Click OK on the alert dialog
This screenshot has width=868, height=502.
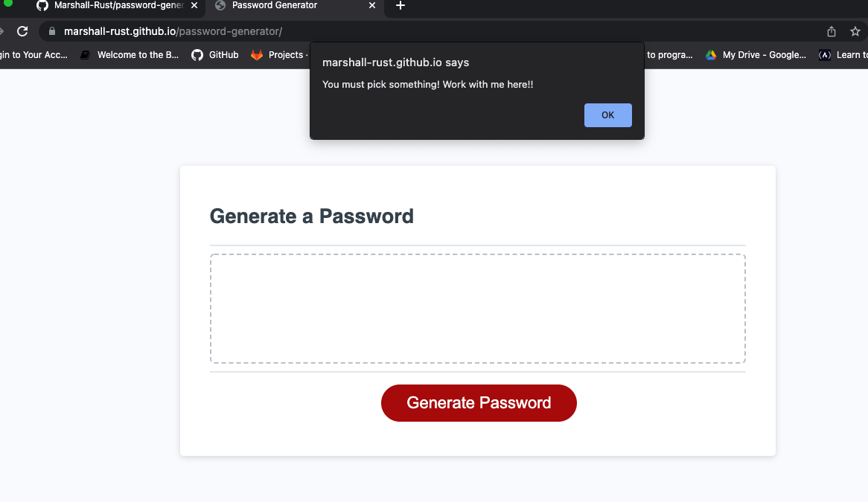pyautogui.click(x=607, y=115)
